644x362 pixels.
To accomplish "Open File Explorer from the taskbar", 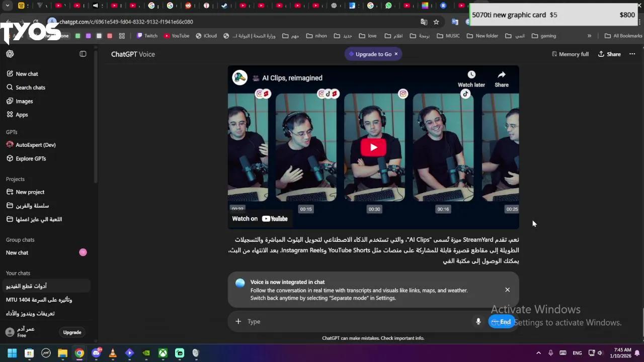I will (62, 353).
